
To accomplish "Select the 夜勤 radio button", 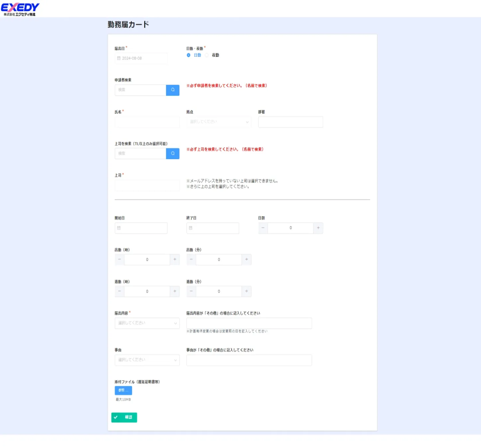I will pyautogui.click(x=207, y=55).
